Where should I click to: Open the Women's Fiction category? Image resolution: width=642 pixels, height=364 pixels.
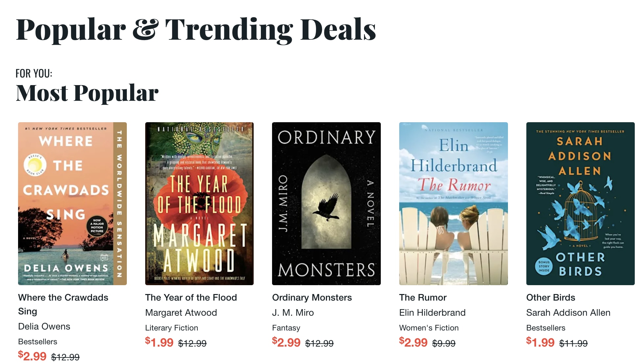[x=428, y=328]
